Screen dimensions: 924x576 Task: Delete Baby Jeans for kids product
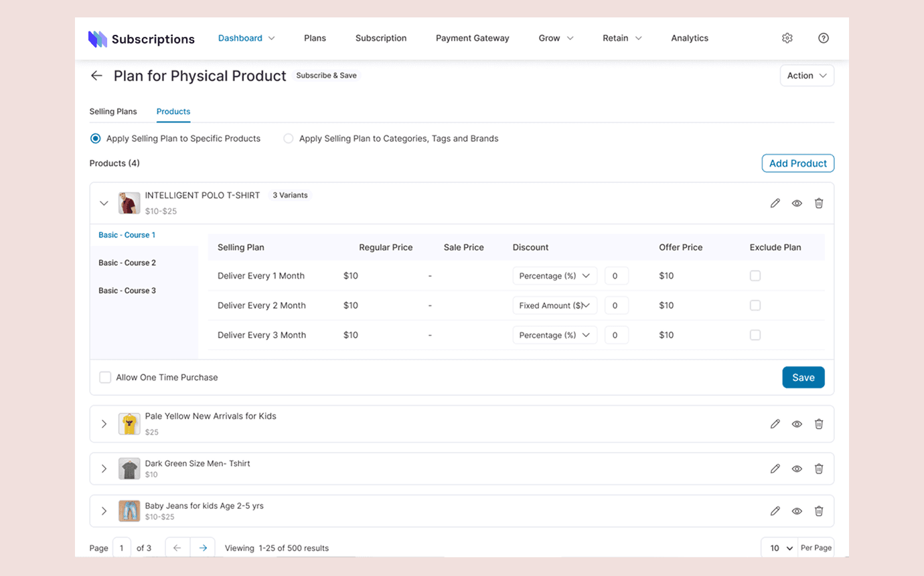point(819,511)
